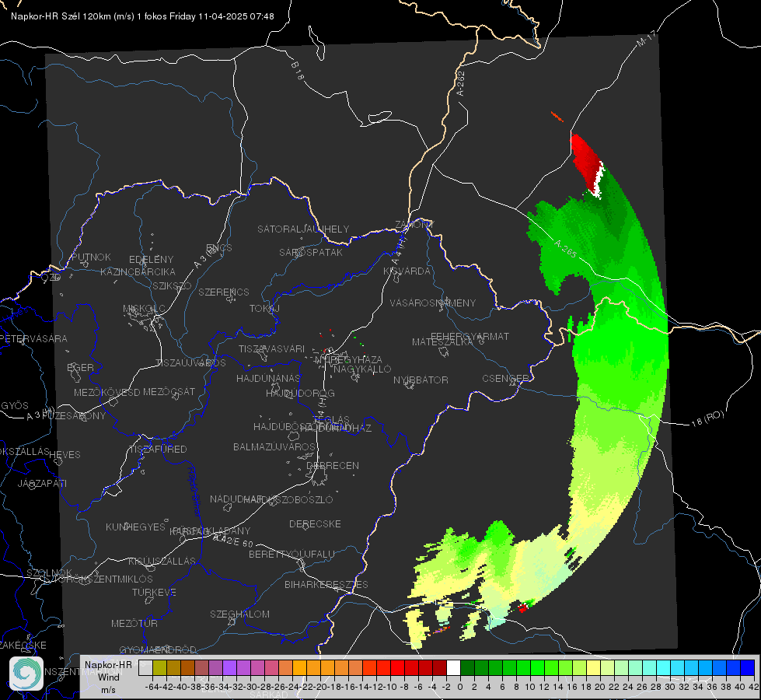761x700 pixels.
Task: Click the MEZŐCSÁT label
Action: 169,391
